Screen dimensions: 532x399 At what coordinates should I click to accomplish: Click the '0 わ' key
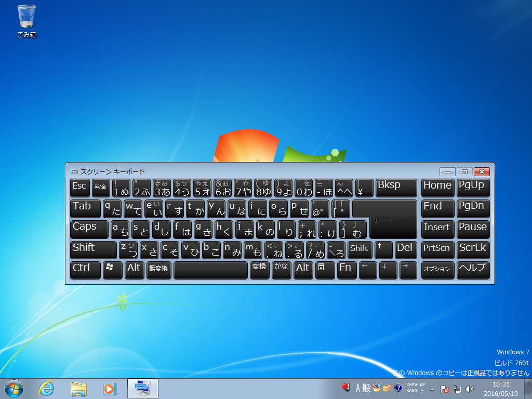[x=303, y=188]
